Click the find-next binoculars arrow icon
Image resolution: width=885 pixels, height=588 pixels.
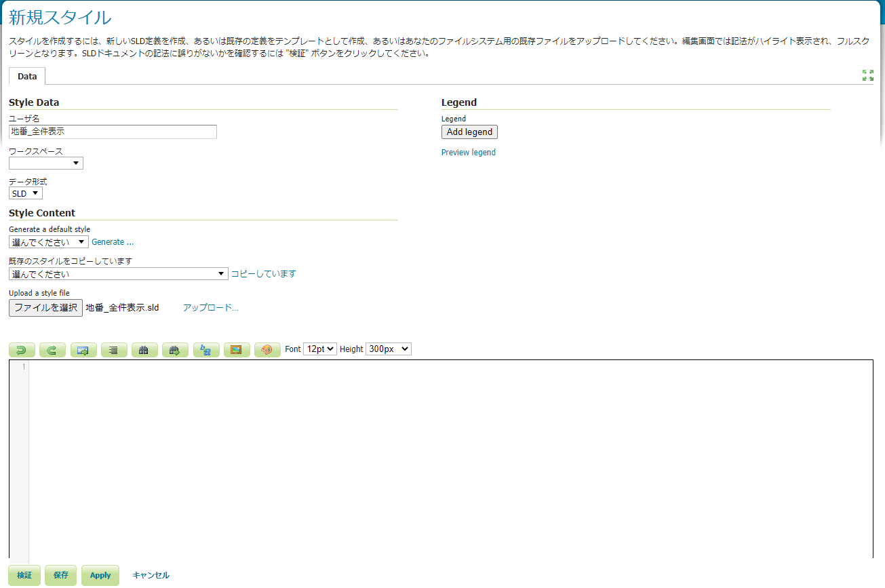click(x=175, y=350)
